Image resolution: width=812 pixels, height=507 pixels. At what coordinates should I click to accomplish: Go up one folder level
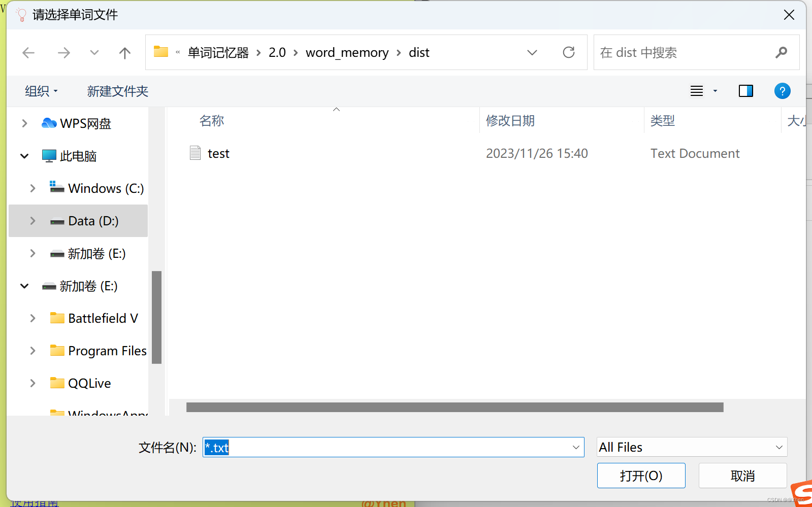click(125, 53)
